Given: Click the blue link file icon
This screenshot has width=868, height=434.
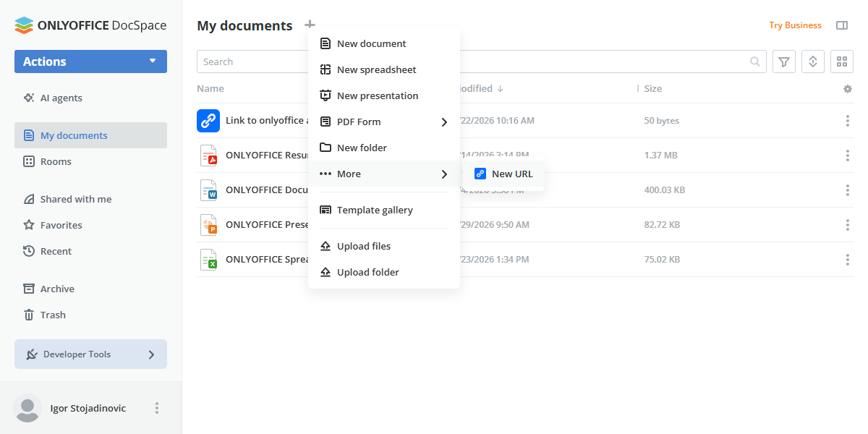Looking at the screenshot, I should coord(208,121).
